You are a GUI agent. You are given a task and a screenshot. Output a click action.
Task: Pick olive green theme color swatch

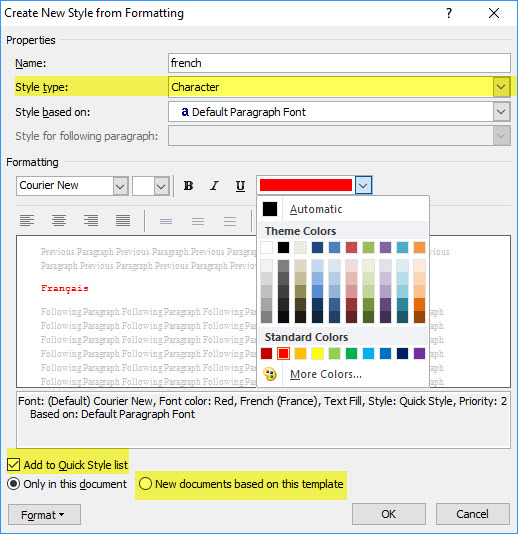(x=368, y=248)
